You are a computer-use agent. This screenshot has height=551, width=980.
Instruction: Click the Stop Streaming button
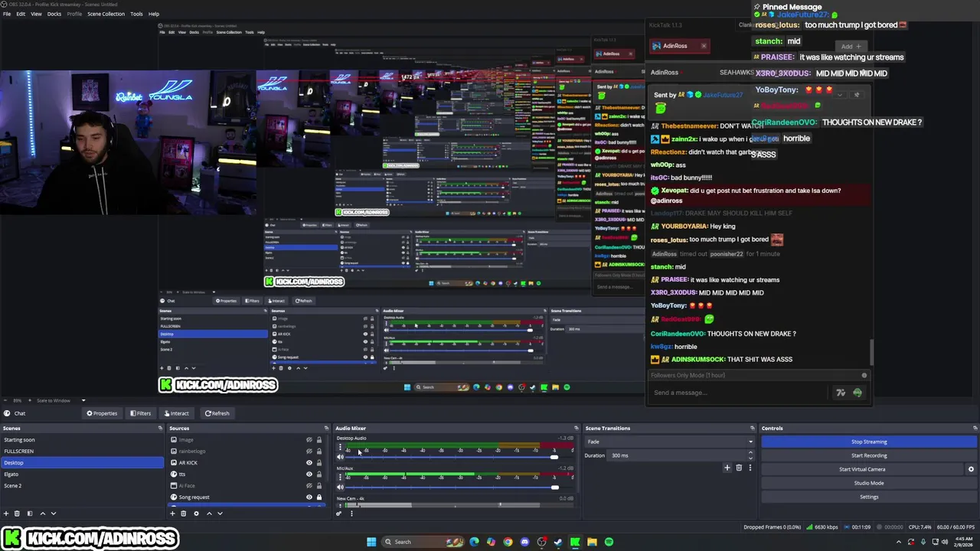click(x=869, y=442)
